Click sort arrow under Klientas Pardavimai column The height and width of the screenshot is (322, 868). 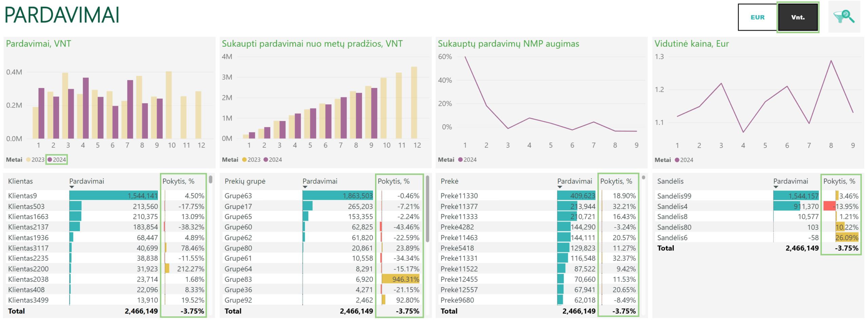(72, 187)
